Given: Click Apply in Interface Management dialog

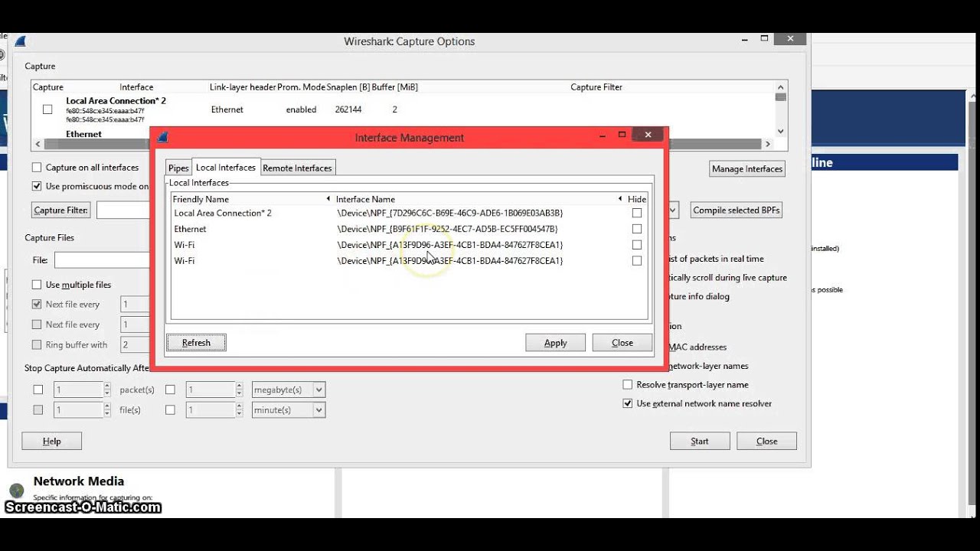Looking at the screenshot, I should pyautogui.click(x=555, y=343).
